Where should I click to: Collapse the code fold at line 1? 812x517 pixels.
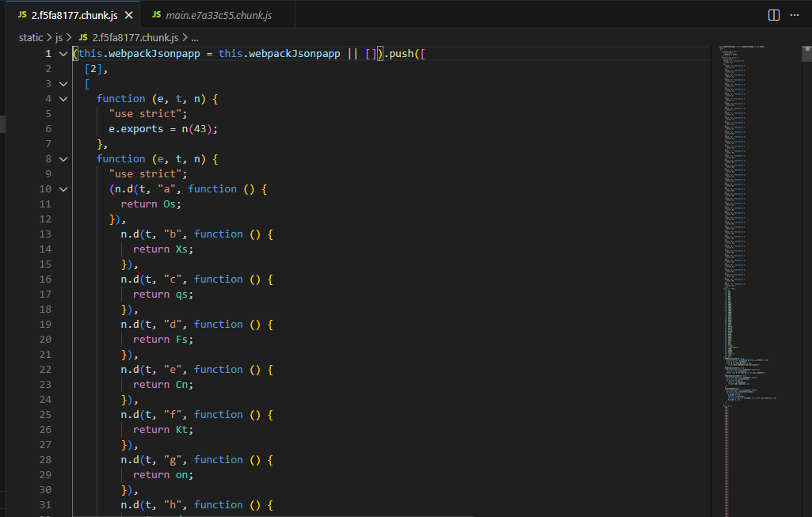tap(63, 54)
